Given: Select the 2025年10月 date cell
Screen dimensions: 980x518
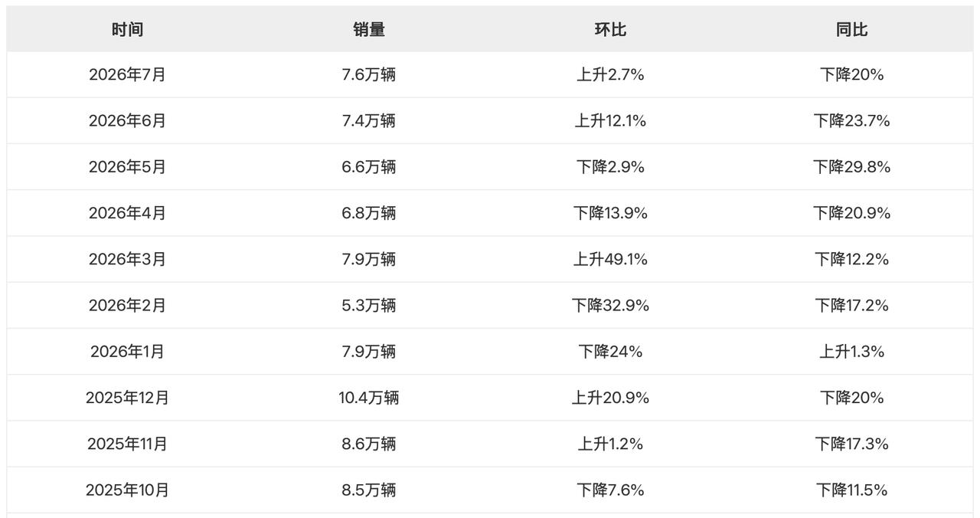Looking at the screenshot, I should [x=127, y=490].
